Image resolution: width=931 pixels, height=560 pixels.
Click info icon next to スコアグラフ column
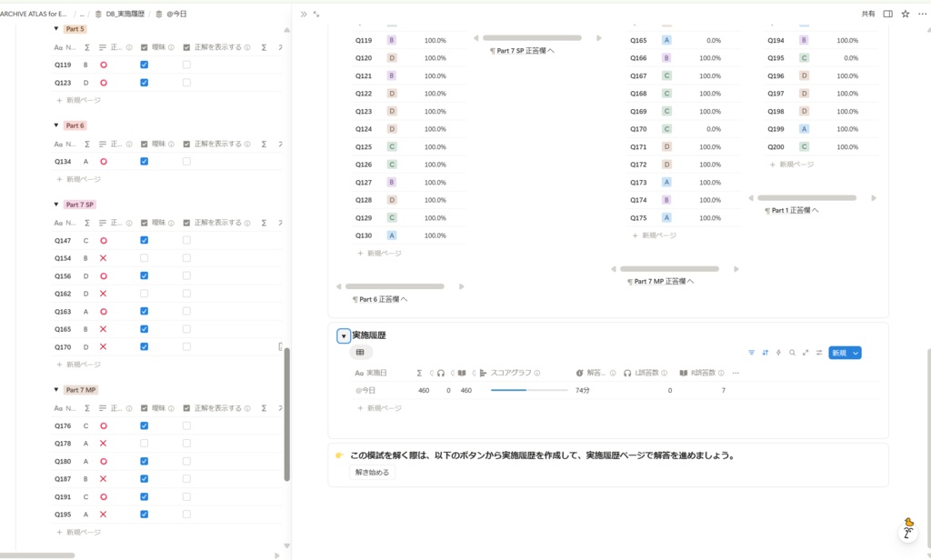point(536,373)
